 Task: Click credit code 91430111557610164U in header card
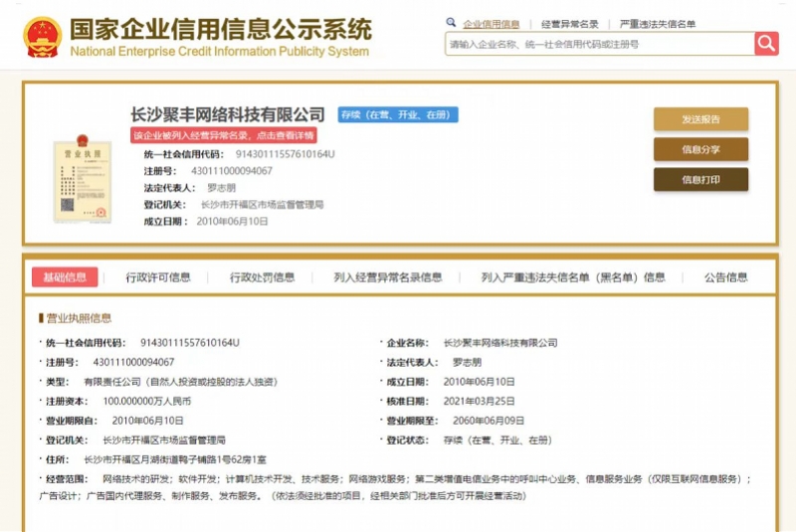pyautogui.click(x=285, y=154)
